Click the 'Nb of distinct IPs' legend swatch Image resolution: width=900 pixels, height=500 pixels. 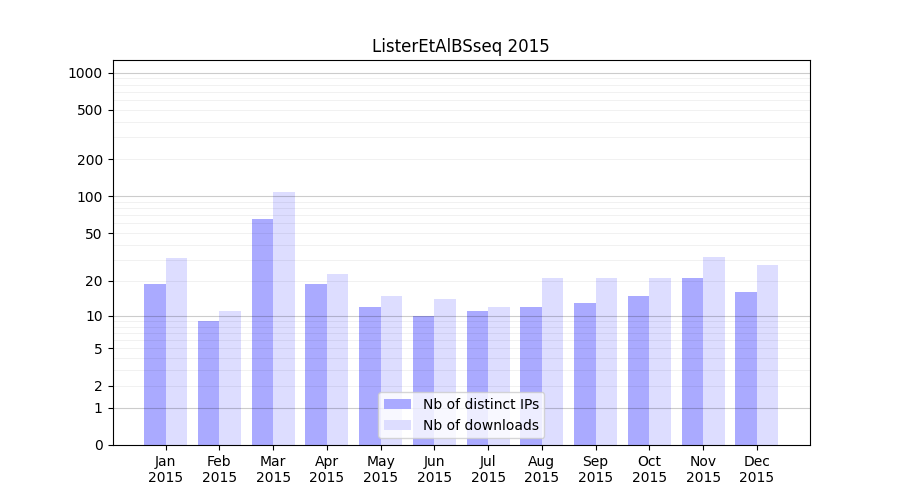click(397, 404)
